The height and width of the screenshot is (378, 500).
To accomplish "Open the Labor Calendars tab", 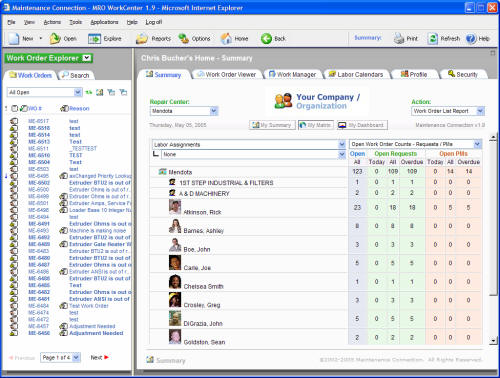I will click(356, 74).
